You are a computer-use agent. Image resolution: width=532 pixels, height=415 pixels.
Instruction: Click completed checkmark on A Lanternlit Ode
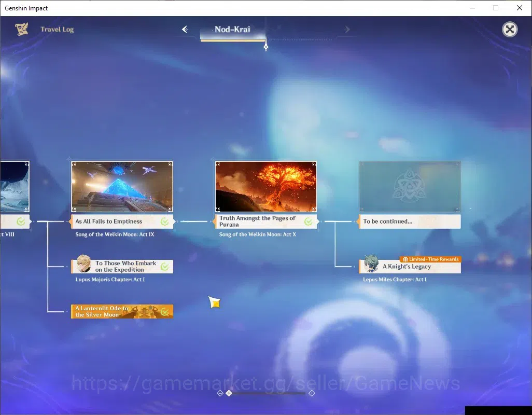164,312
